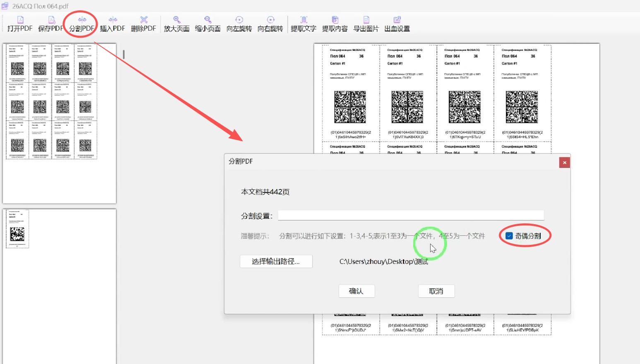640x364 pixels.
Task: Extract text using the 提取文字 icon
Action: pos(303,24)
